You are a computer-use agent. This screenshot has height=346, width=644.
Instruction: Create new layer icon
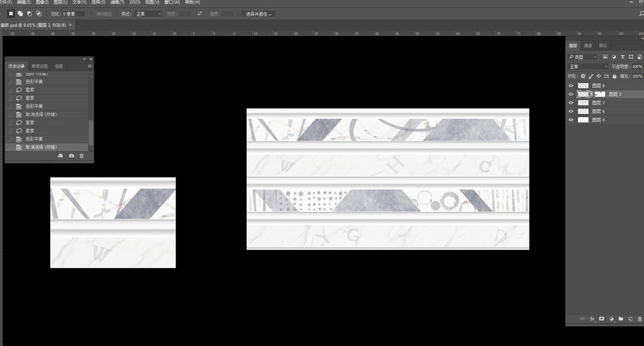click(630, 319)
